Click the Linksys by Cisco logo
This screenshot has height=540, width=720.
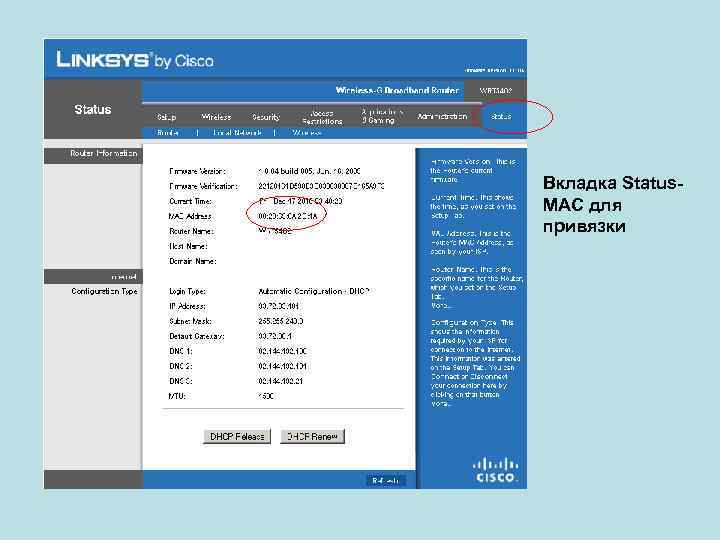coord(135,60)
